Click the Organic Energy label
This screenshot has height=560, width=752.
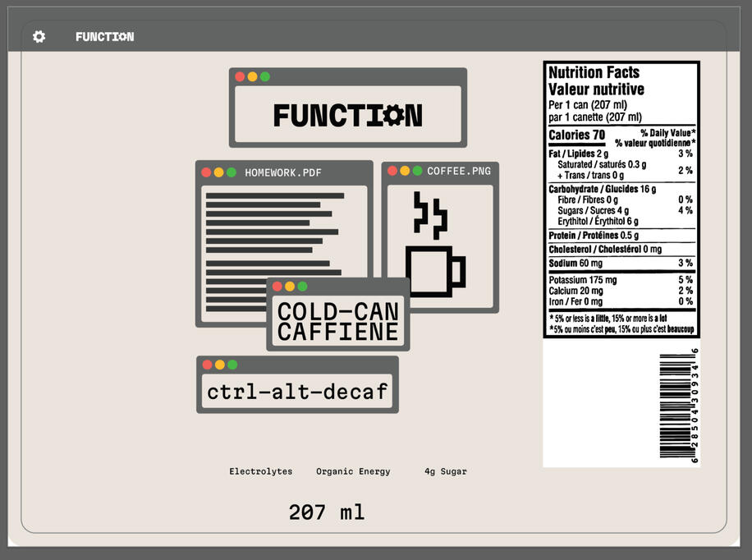353,471
